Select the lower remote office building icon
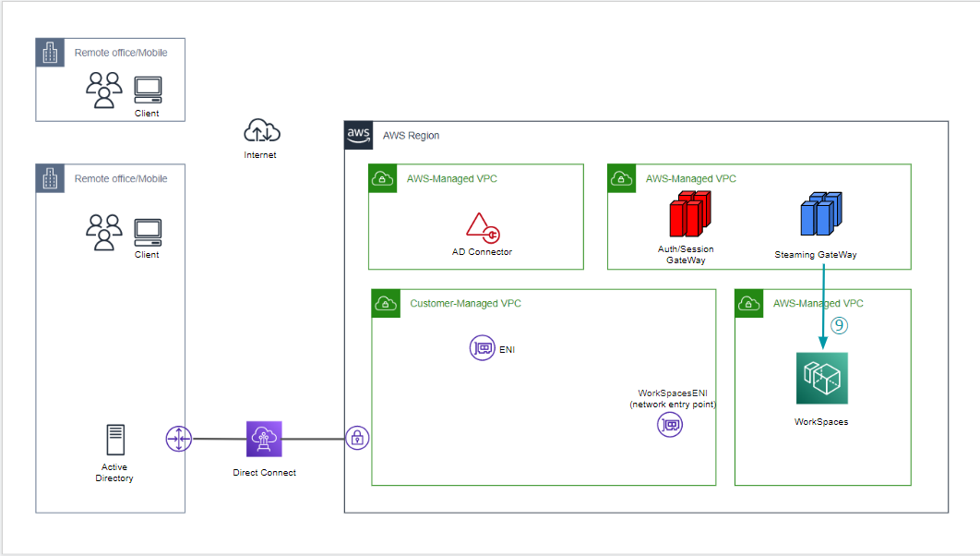 click(50, 178)
